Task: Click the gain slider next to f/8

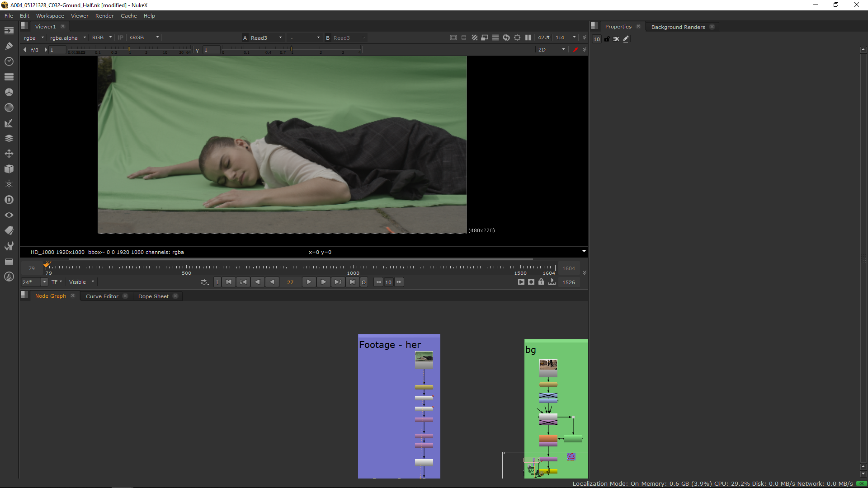Action: (129, 50)
